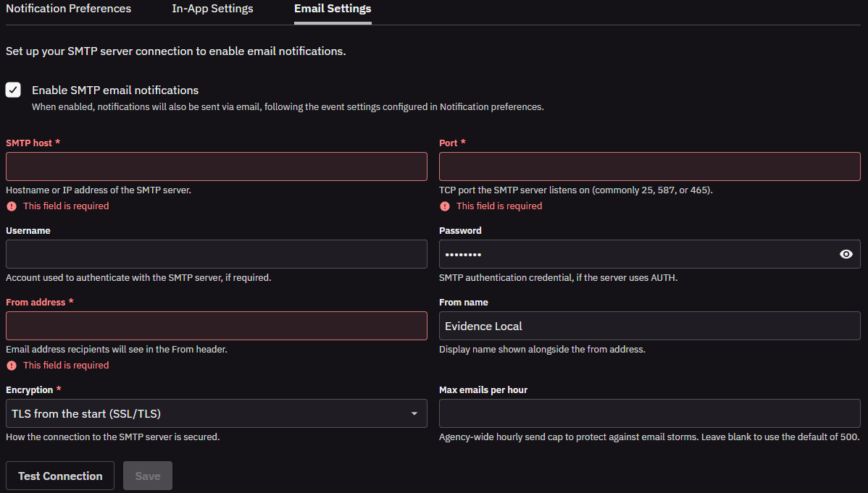Open the In-App Settings tab
Screen dimensions: 868x493
point(212,9)
